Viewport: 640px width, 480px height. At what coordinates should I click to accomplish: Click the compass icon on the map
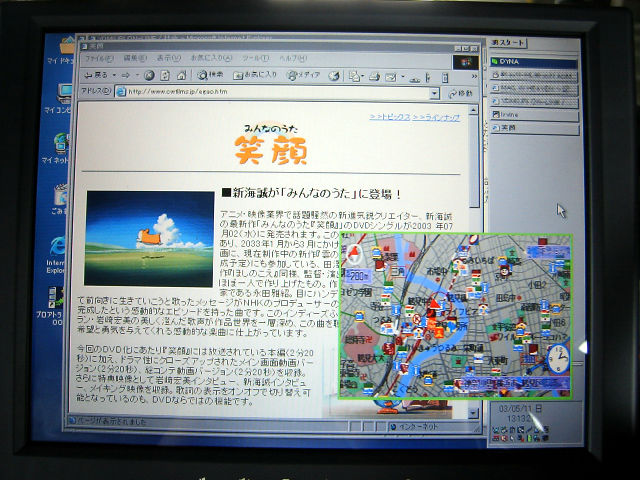pos(353,254)
